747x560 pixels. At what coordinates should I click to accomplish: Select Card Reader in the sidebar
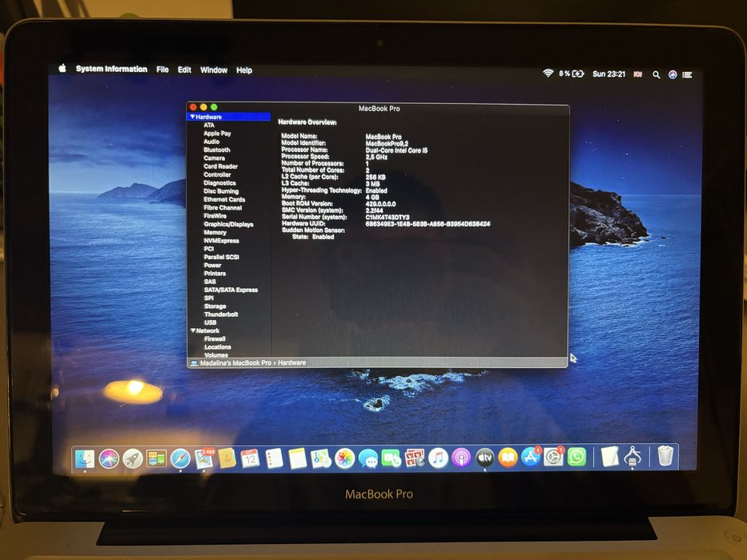[x=220, y=166]
